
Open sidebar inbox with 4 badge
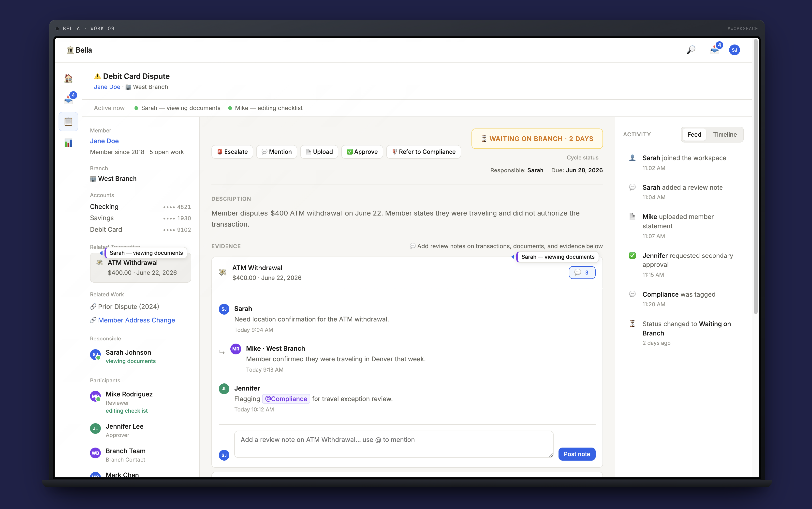[x=68, y=100]
